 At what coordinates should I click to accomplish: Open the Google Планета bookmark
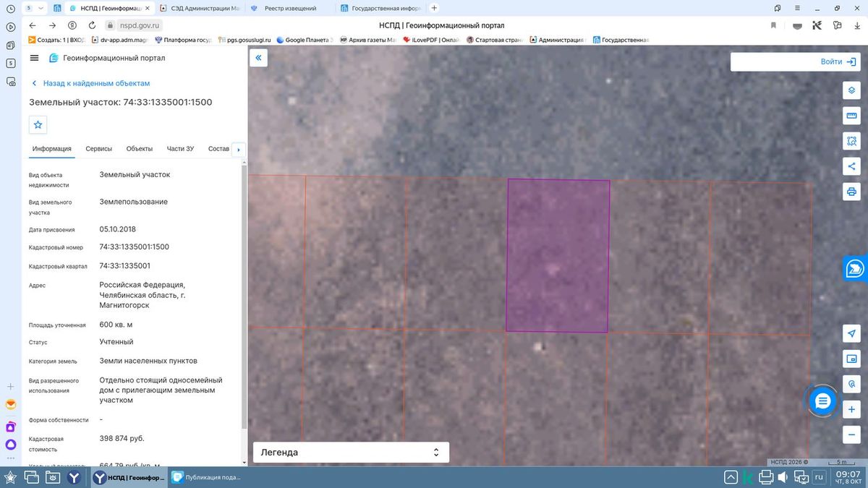[x=304, y=40]
